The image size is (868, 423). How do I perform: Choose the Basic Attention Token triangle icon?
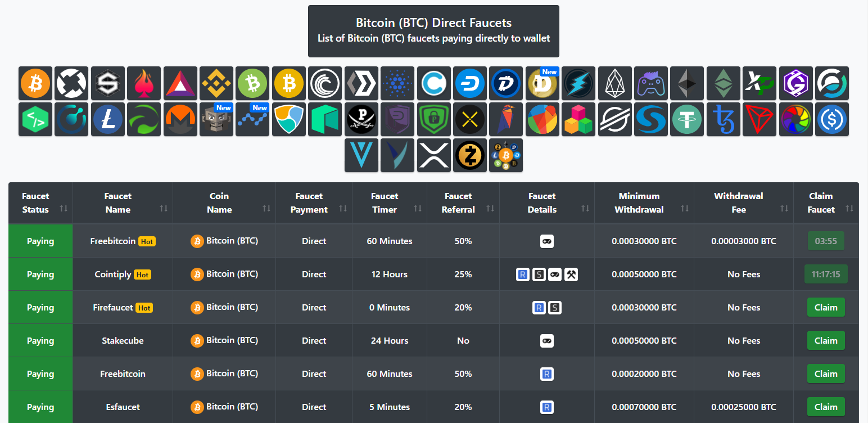pyautogui.click(x=180, y=83)
